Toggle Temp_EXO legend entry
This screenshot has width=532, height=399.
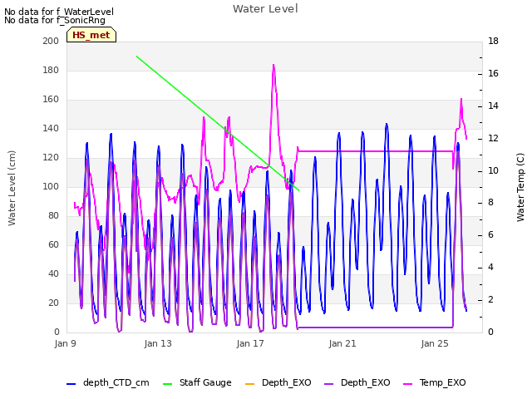(434, 382)
